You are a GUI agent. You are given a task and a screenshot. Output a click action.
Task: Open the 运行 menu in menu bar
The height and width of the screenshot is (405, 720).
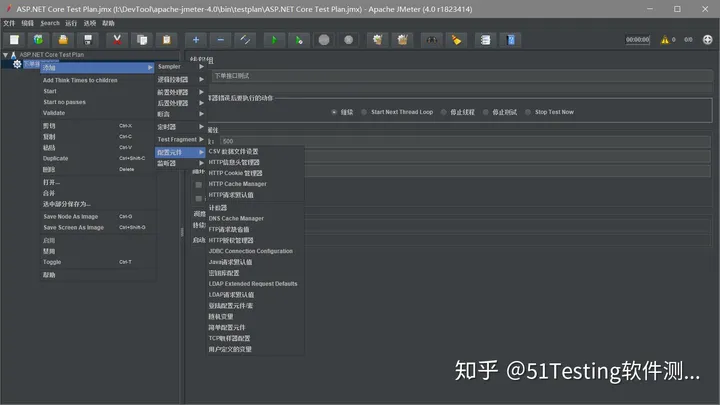pos(71,23)
